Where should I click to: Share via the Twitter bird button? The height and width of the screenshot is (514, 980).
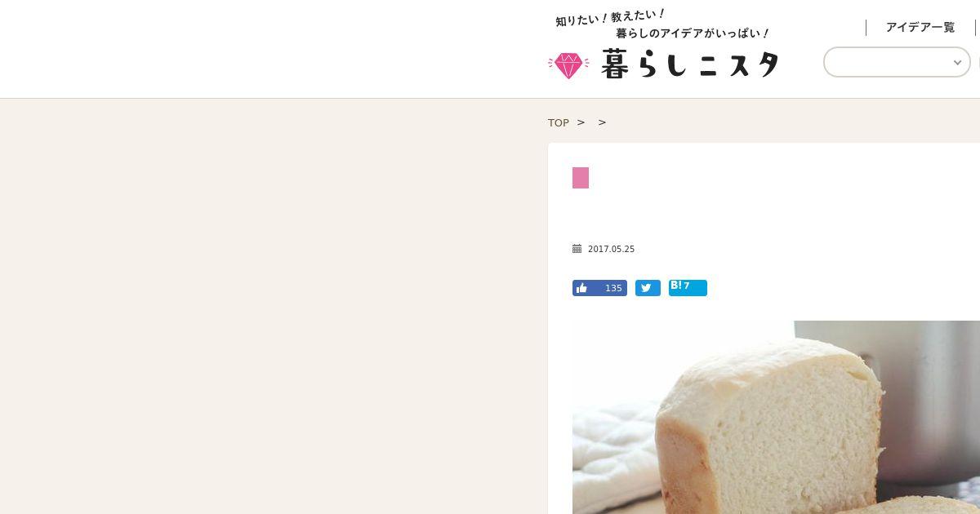click(x=648, y=288)
